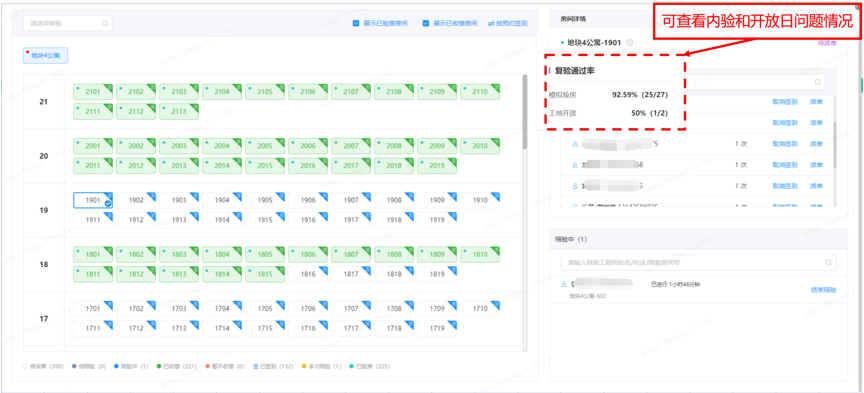Select room 1906
This screenshot has width=864, height=393.
click(308, 201)
